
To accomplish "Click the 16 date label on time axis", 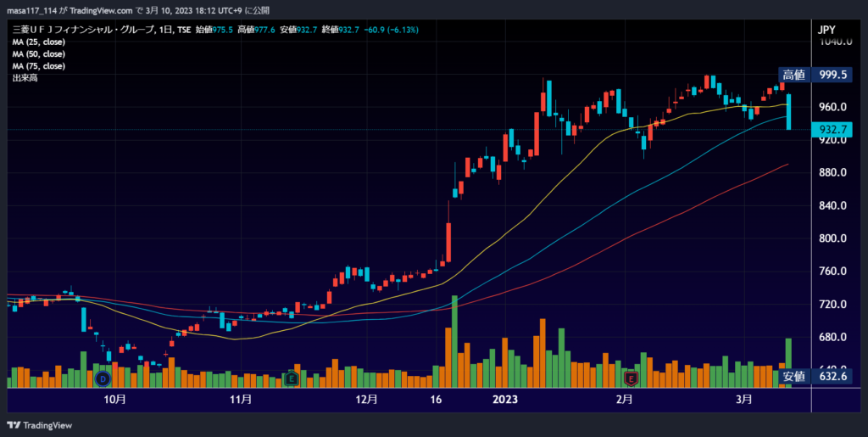I will 436,400.
